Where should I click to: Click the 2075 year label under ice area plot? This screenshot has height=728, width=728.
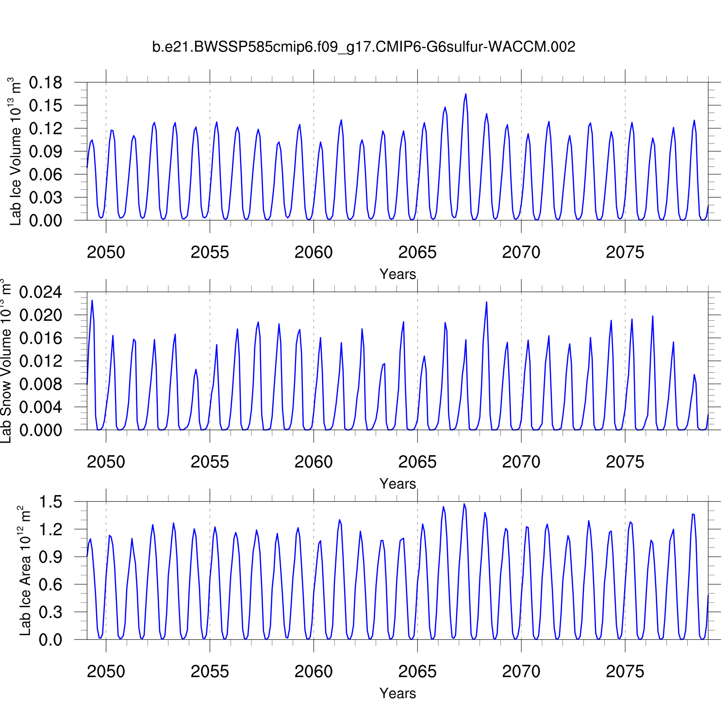[625, 672]
